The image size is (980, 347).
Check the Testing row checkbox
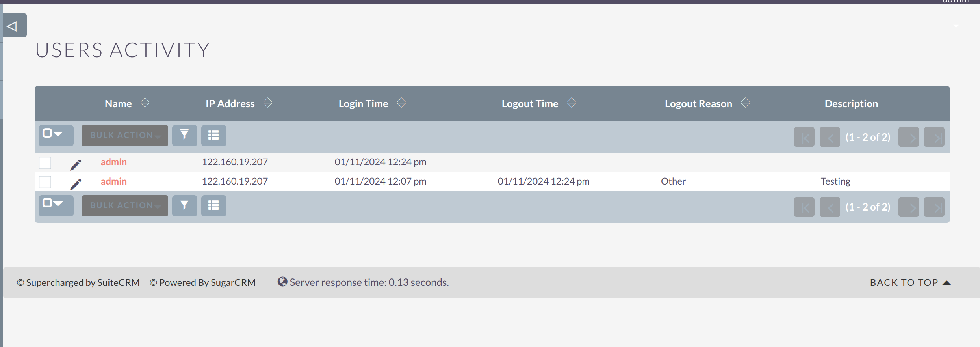45,182
